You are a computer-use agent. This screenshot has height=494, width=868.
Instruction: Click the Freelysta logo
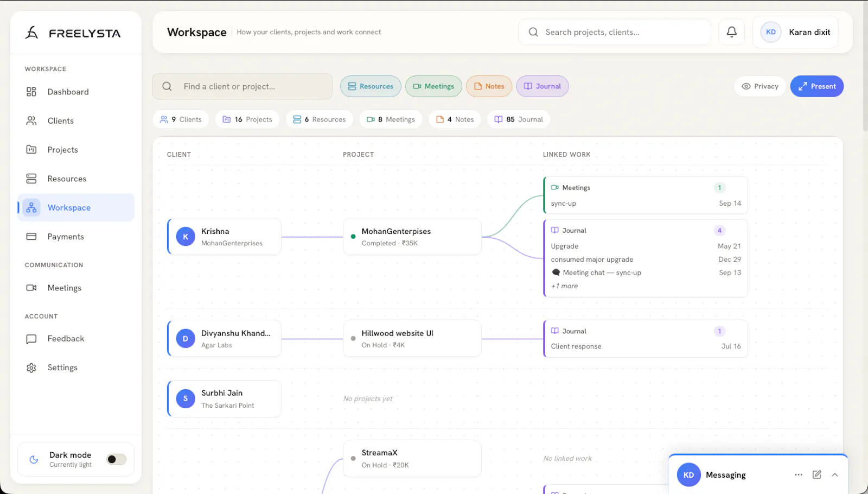[73, 33]
